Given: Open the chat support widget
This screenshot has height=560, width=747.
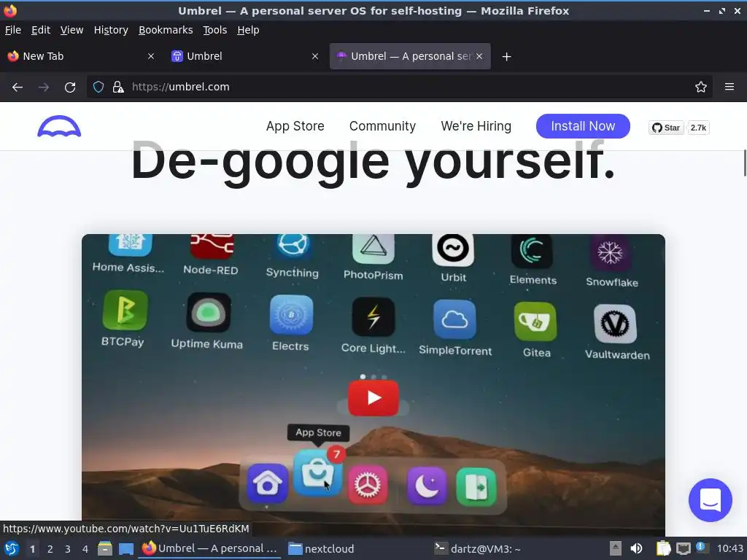Looking at the screenshot, I should coord(710,500).
